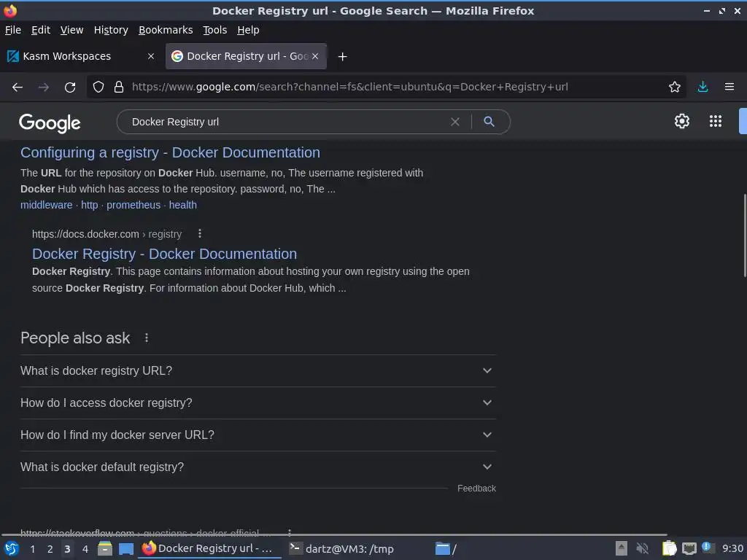This screenshot has height=560, width=747.
Task: Go to the Google logo homepage
Action: tap(50, 123)
